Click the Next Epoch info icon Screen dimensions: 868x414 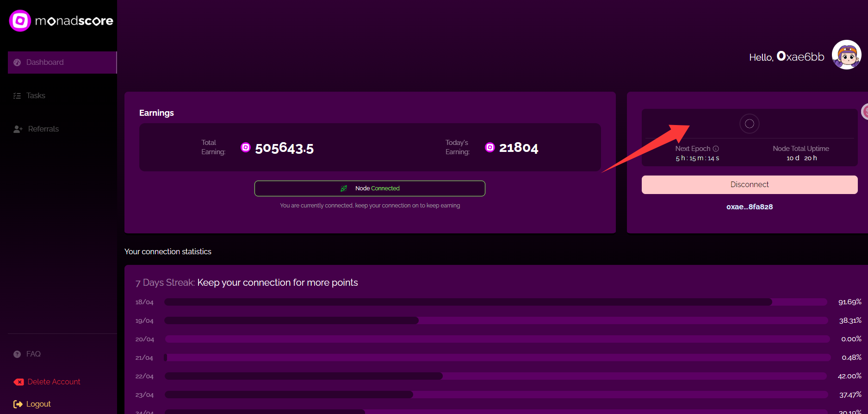716,149
